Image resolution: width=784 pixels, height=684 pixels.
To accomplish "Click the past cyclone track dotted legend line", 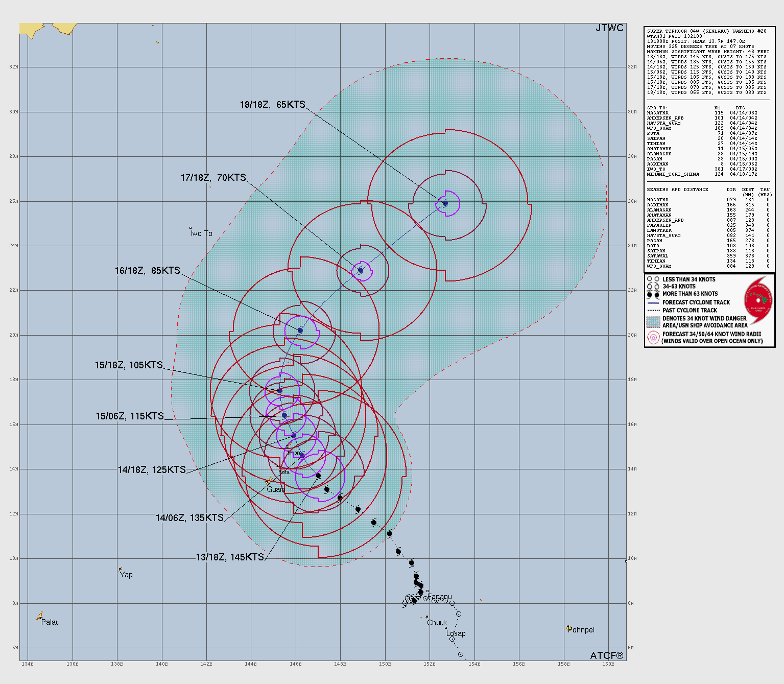I will (653, 310).
